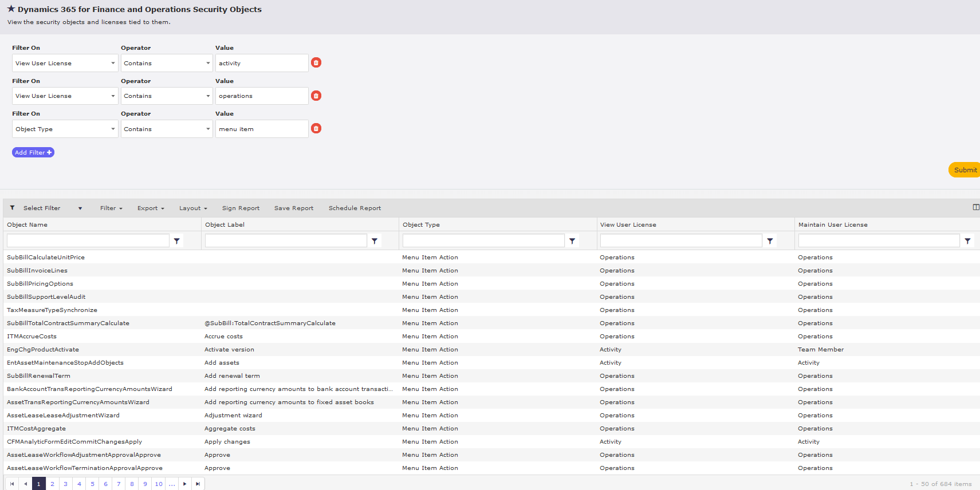Viewport: 980px width, 490px height.
Task: Open the Operator dropdown for 'menu item' filter
Action: click(167, 129)
